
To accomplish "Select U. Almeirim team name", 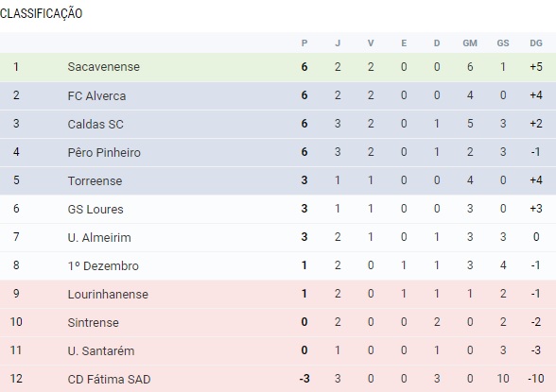I will [99, 237].
